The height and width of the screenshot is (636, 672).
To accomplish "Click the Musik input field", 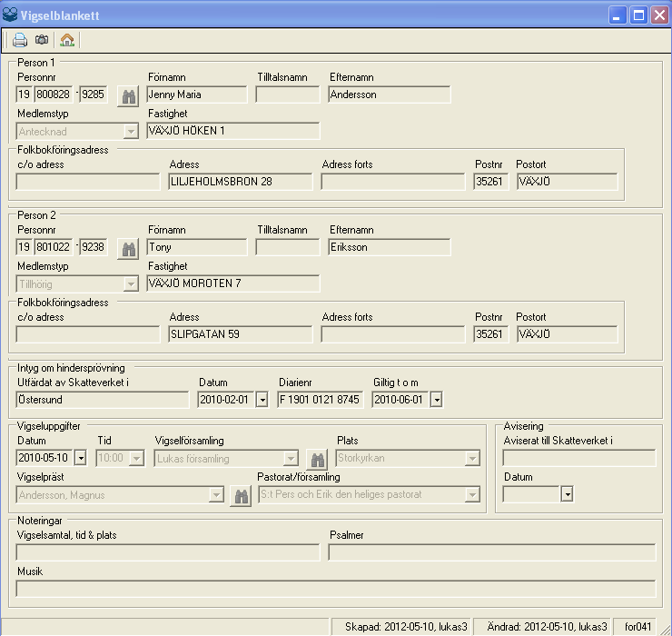I will 336,589.
